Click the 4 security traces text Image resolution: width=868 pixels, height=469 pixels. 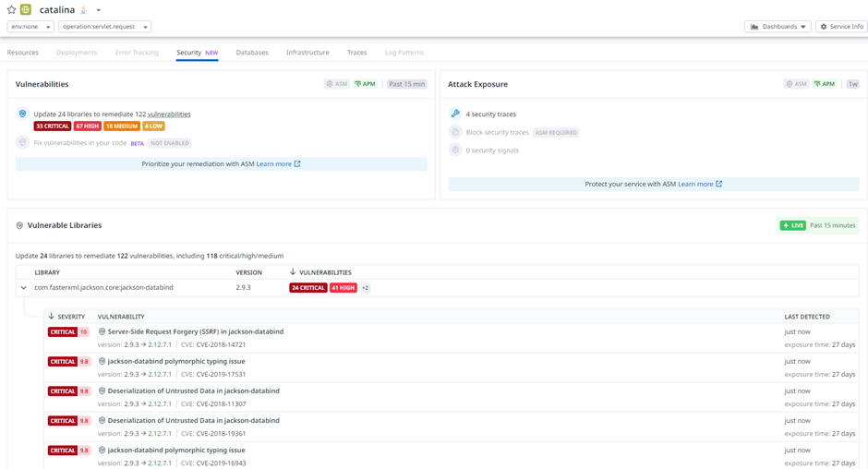491,114
